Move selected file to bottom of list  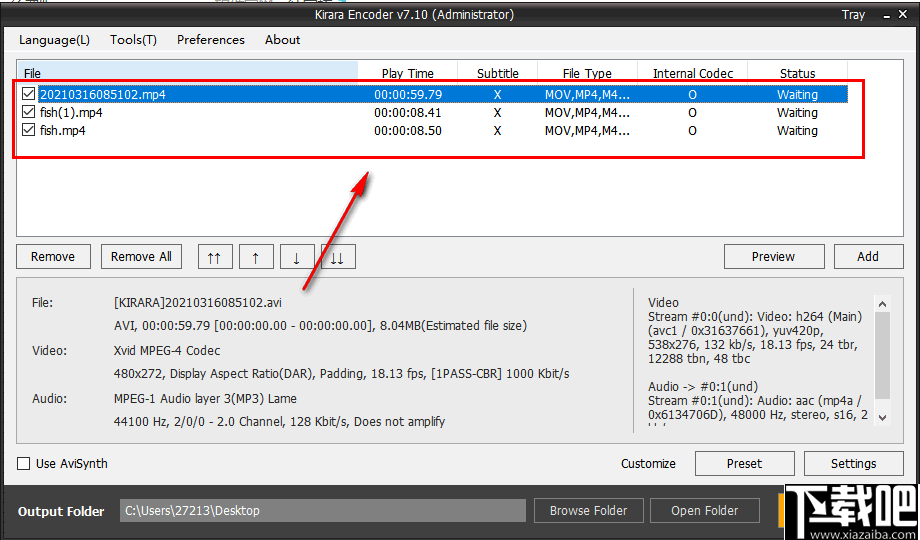338,256
